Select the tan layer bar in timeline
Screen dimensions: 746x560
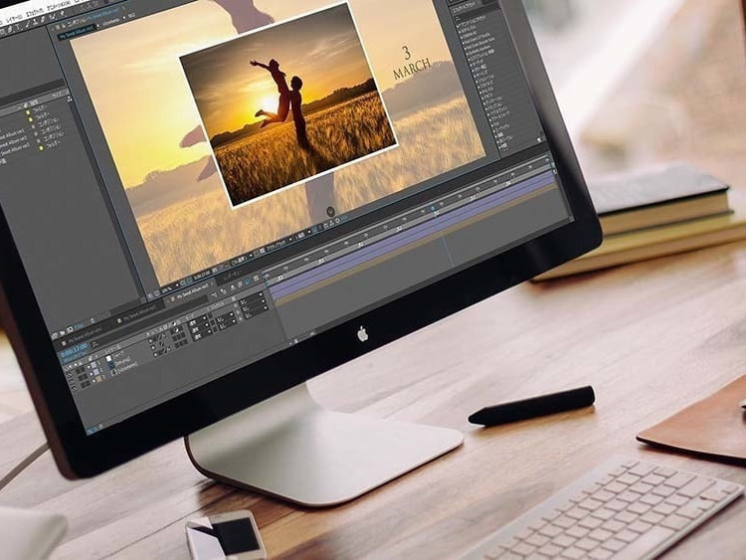[416, 244]
